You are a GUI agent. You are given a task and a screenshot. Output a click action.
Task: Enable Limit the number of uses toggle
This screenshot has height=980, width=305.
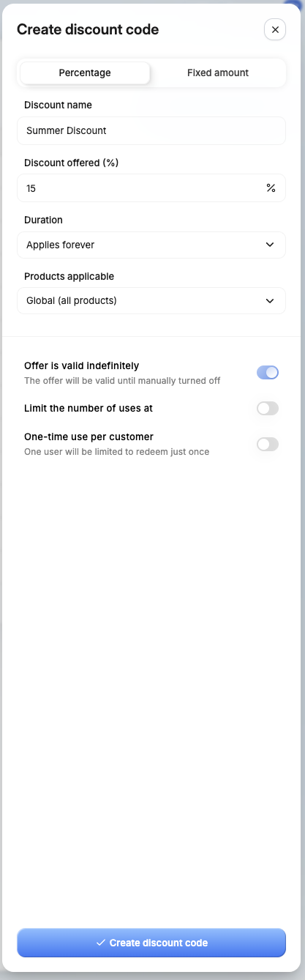coord(268,409)
